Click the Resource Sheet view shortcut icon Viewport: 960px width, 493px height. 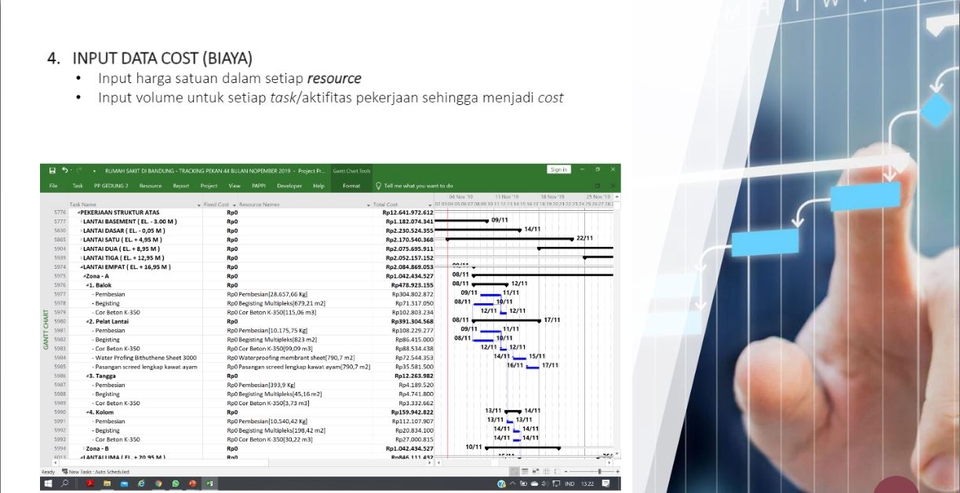(546, 472)
